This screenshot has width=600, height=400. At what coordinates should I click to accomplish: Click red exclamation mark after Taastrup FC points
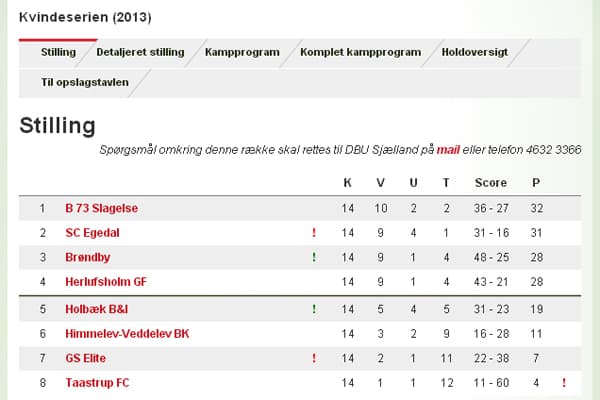[x=563, y=383]
